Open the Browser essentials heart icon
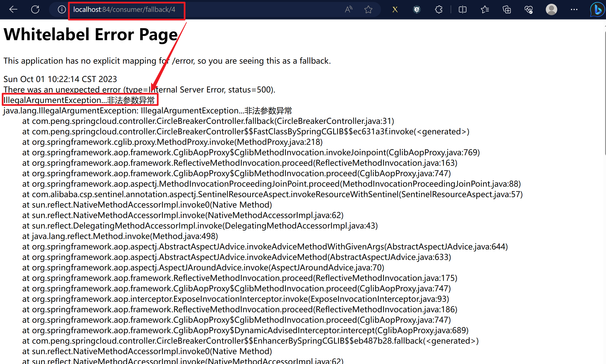606x364 pixels. (x=529, y=10)
